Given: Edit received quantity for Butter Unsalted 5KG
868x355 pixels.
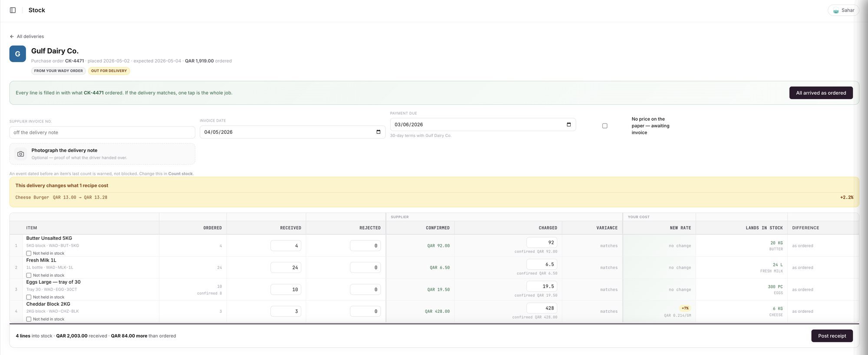Looking at the screenshot, I should [x=286, y=246].
